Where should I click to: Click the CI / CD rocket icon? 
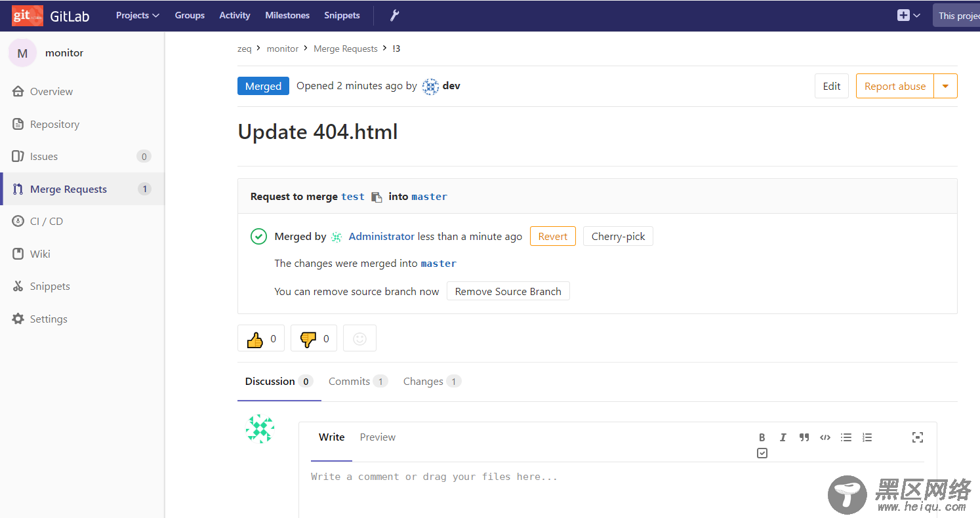coord(18,221)
